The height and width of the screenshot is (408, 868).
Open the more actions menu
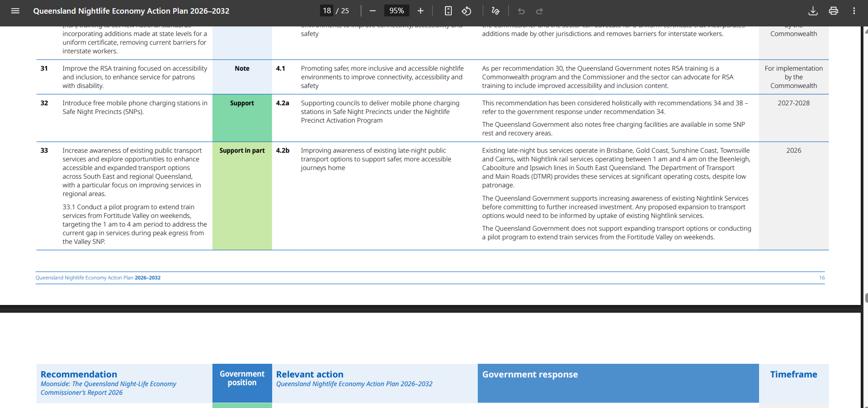pyautogui.click(x=854, y=11)
